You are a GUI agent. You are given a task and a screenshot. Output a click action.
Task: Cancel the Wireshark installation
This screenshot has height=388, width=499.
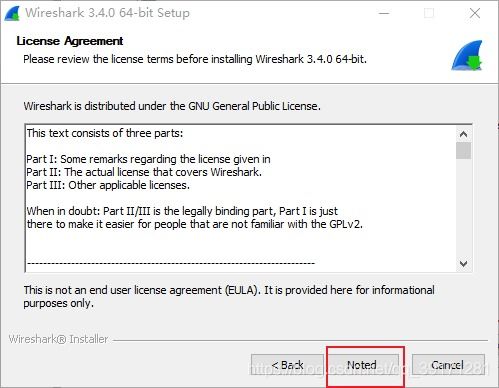click(448, 365)
